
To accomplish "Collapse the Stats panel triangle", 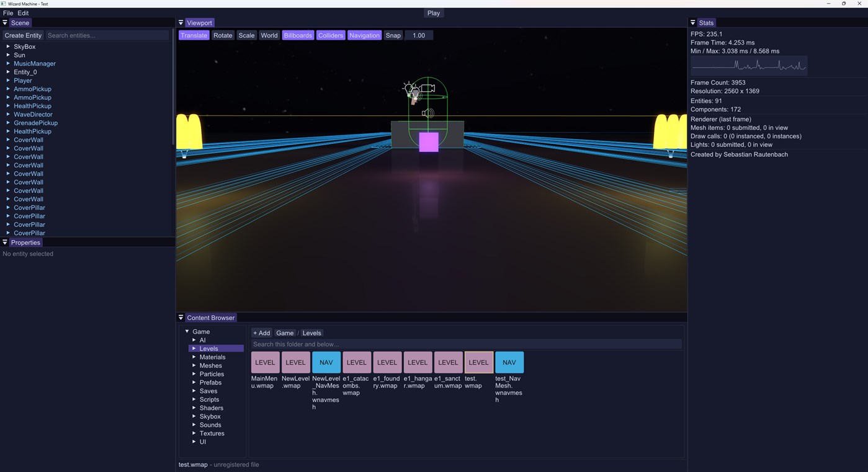I will [693, 23].
